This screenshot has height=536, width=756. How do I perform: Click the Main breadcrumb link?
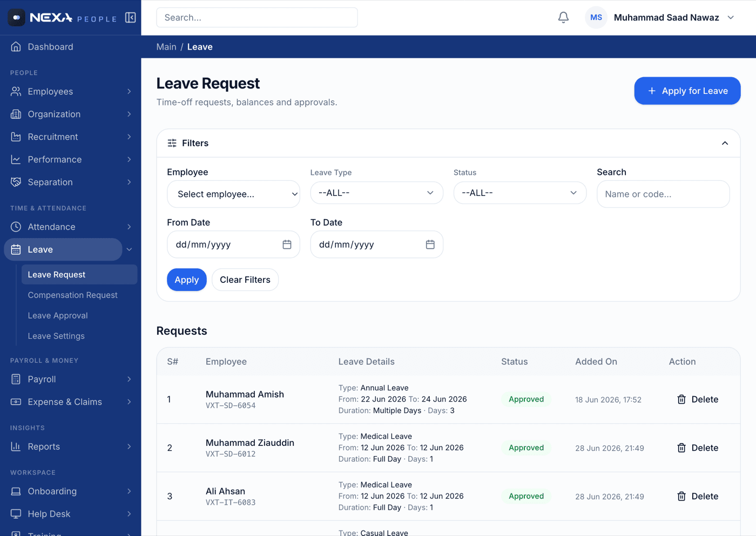click(166, 47)
